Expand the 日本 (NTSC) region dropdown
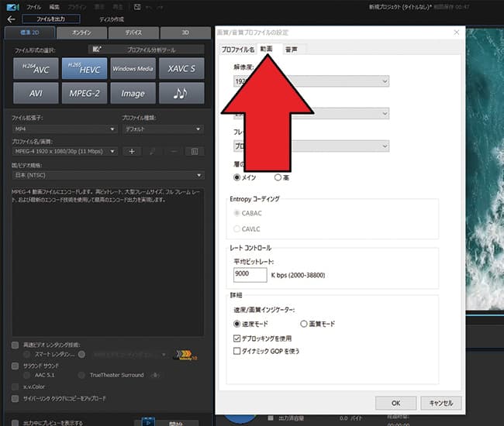 coord(108,175)
